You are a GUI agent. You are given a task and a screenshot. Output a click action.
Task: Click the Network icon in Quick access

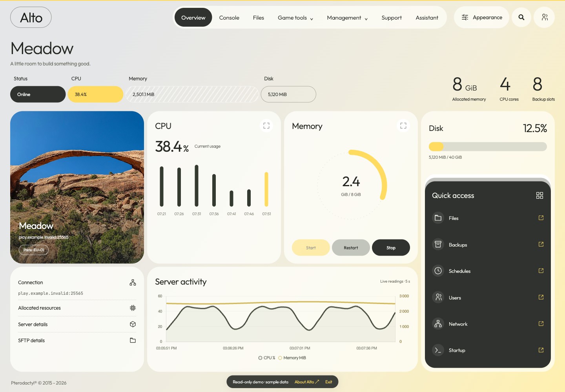coord(438,324)
